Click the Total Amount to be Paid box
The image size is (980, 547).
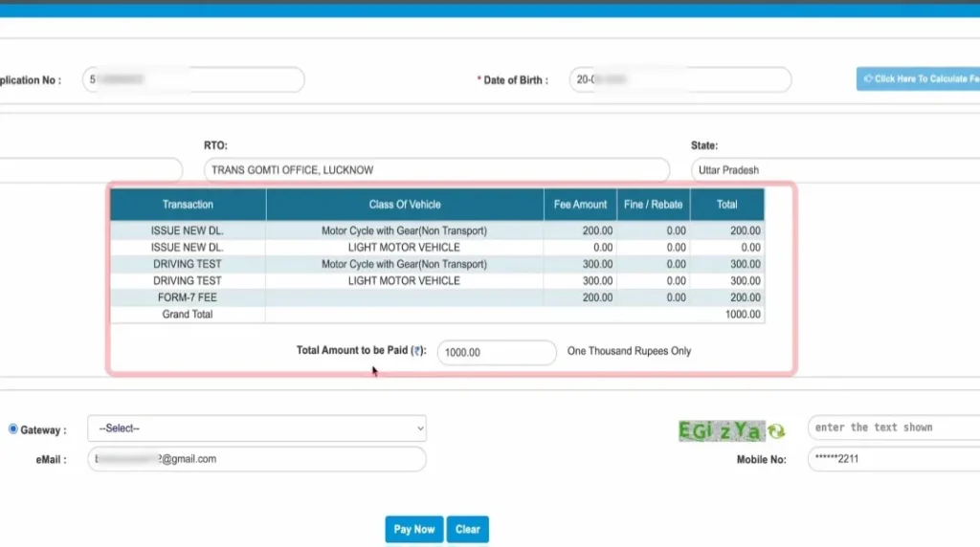496,352
